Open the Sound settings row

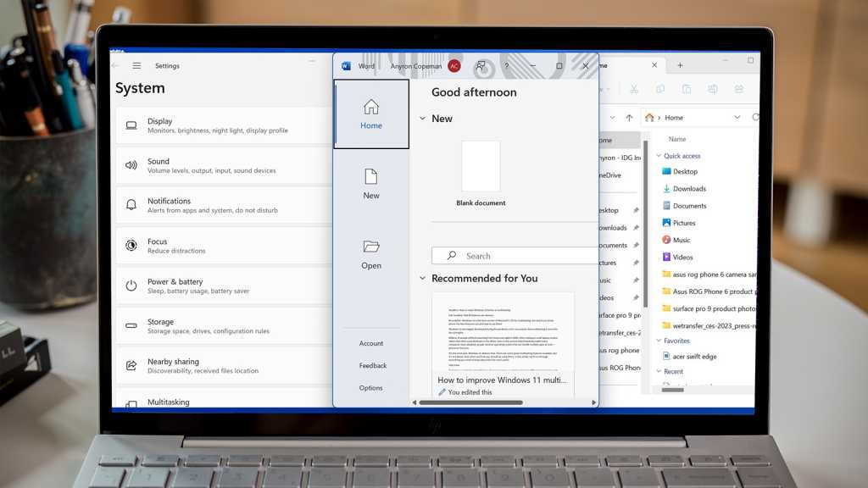[224, 165]
